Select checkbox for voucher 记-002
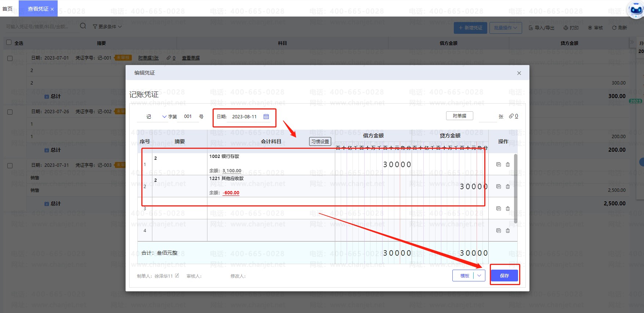This screenshot has height=313, width=644. 10,112
